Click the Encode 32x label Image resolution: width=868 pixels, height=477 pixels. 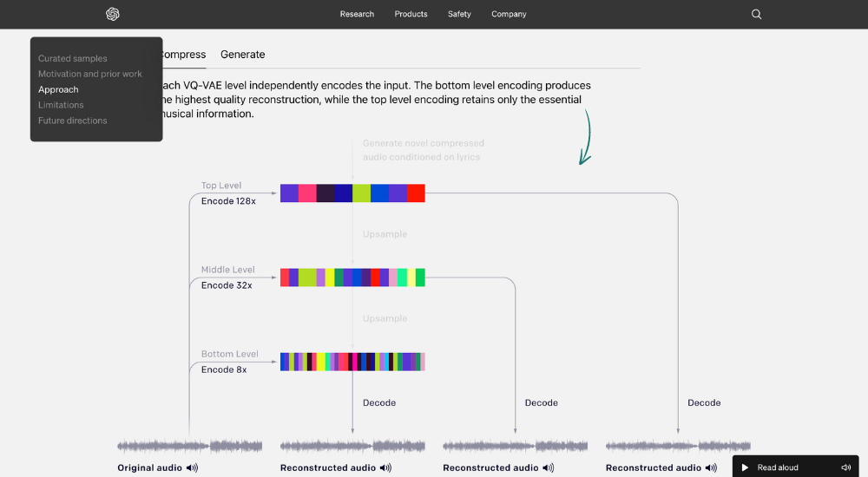(x=227, y=285)
